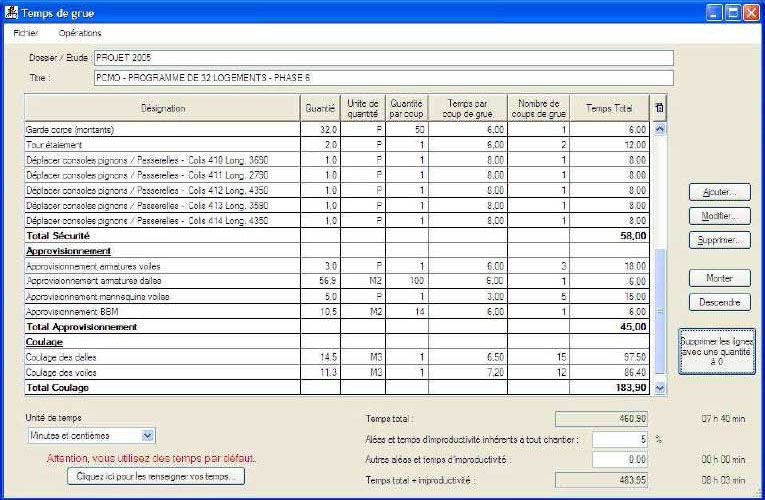
Task: Click the Désignation column header
Action: tap(162, 108)
